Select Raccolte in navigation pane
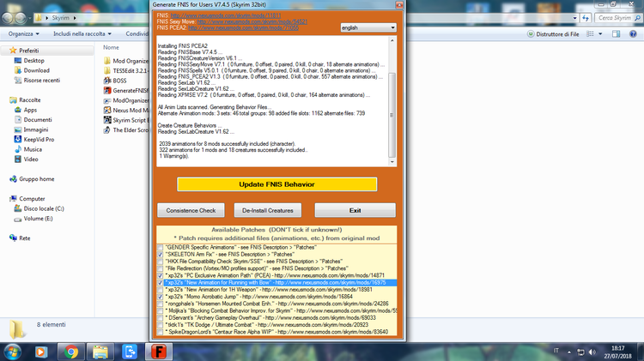 click(x=29, y=99)
